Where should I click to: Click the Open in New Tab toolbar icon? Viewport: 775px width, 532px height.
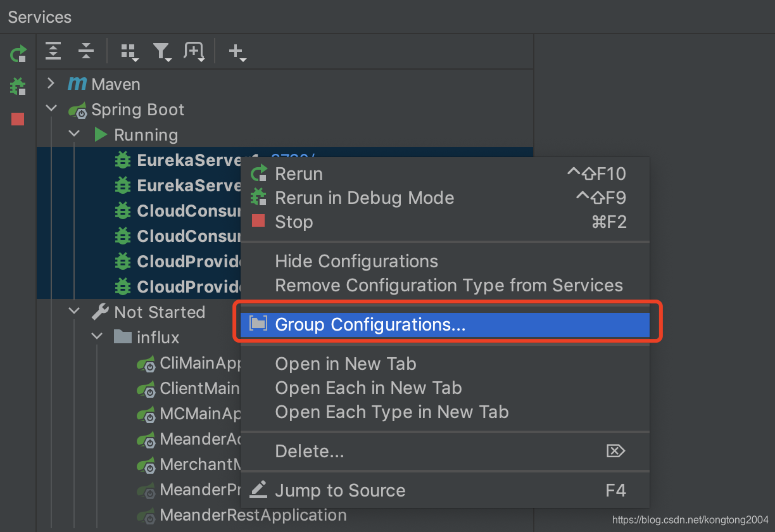click(x=194, y=51)
